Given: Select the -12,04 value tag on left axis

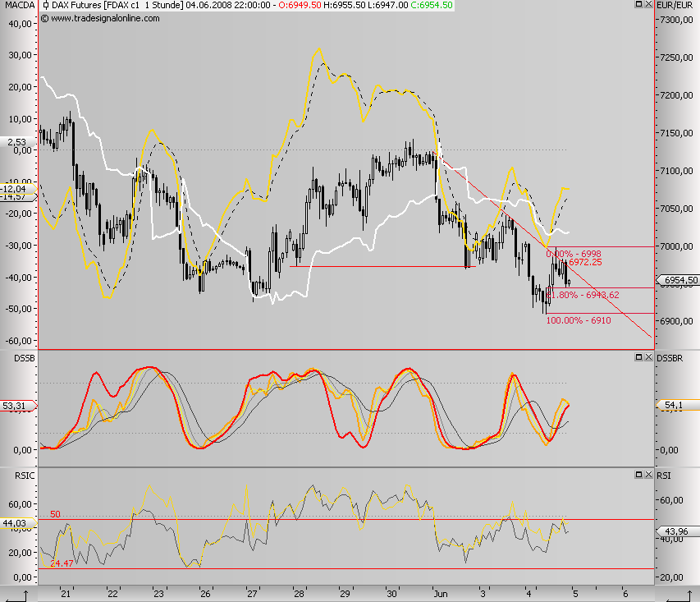Looking at the screenshot, I should pos(18,189).
